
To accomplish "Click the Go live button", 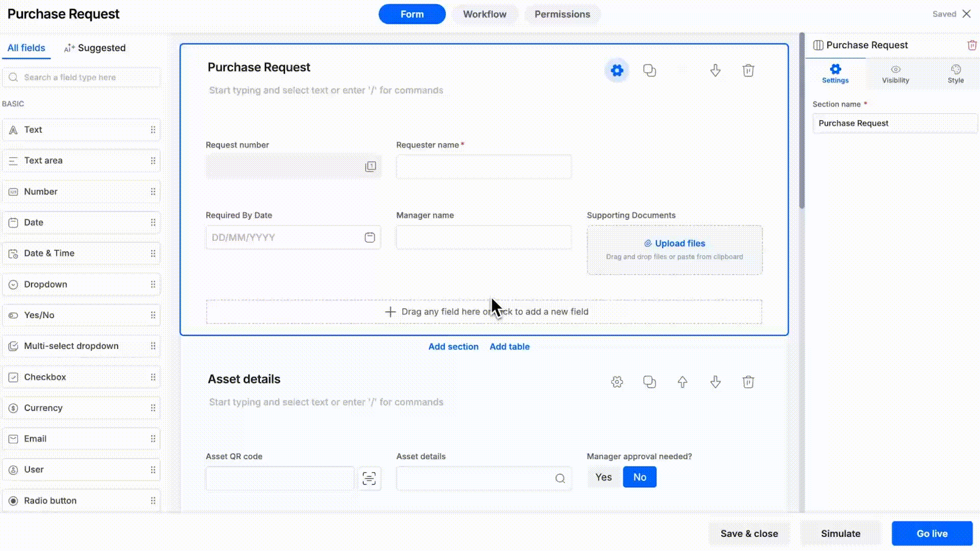I will click(932, 534).
